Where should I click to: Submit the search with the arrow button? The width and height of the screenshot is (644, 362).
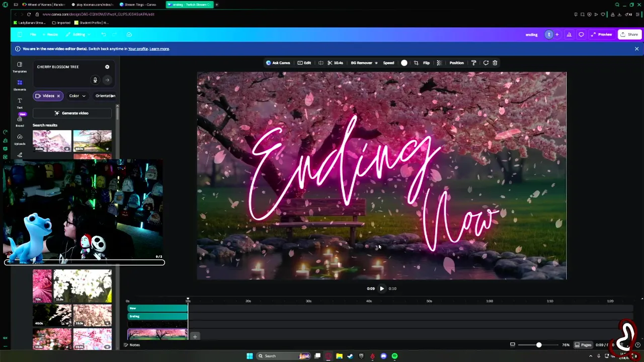pos(107,80)
